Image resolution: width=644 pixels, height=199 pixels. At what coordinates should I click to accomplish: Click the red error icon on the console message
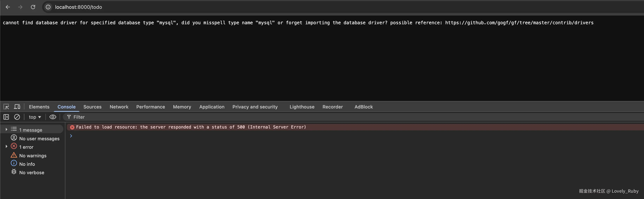tap(72, 127)
